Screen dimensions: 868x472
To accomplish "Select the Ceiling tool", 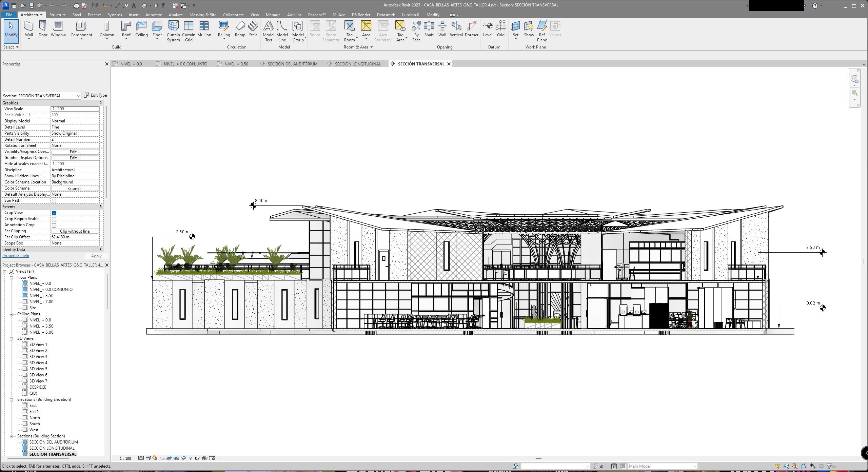I will coord(141,29).
